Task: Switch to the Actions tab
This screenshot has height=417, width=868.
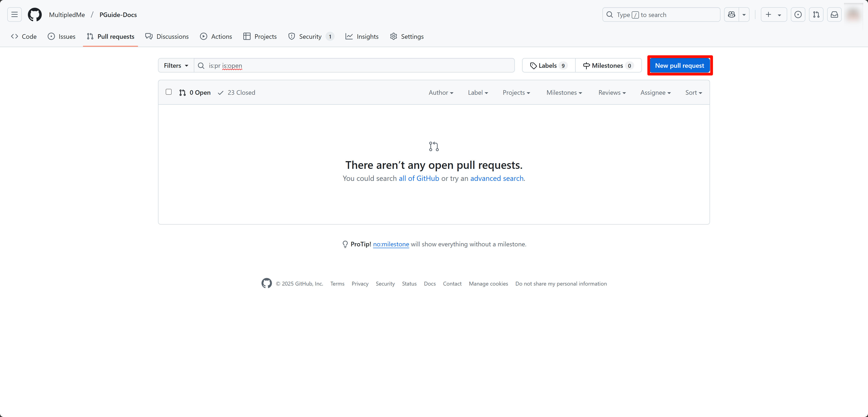Action: click(x=216, y=36)
